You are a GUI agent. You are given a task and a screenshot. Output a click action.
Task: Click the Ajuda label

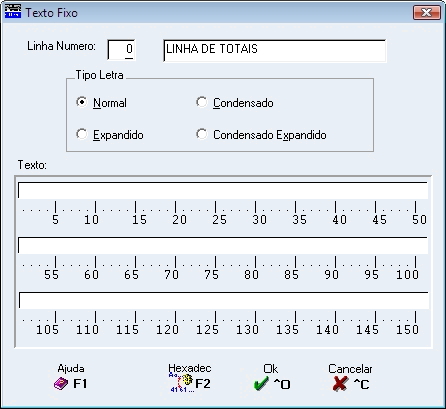[71, 368]
